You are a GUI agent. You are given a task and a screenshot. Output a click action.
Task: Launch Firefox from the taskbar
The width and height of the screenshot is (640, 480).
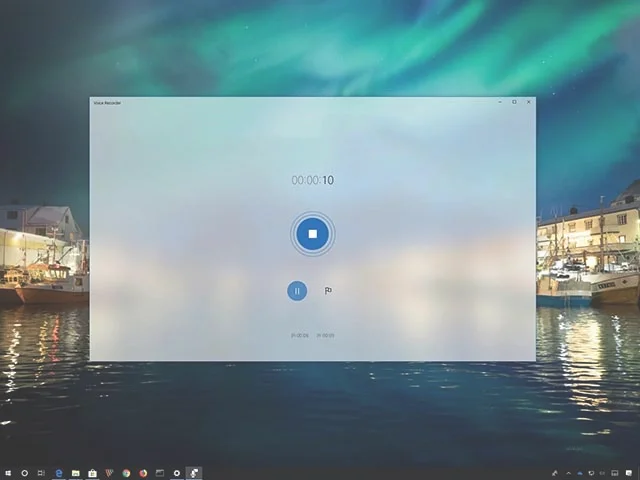pyautogui.click(x=143, y=473)
